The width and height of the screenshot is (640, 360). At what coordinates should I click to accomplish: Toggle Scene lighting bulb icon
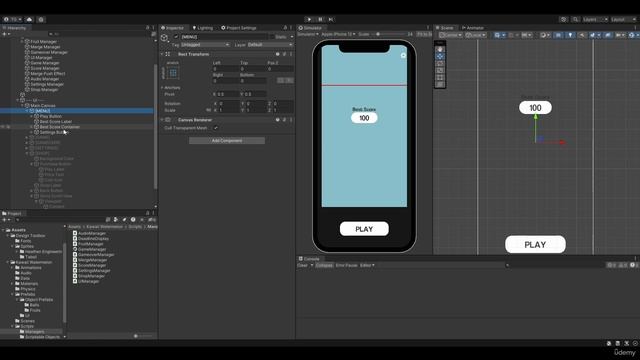[x=570, y=35]
